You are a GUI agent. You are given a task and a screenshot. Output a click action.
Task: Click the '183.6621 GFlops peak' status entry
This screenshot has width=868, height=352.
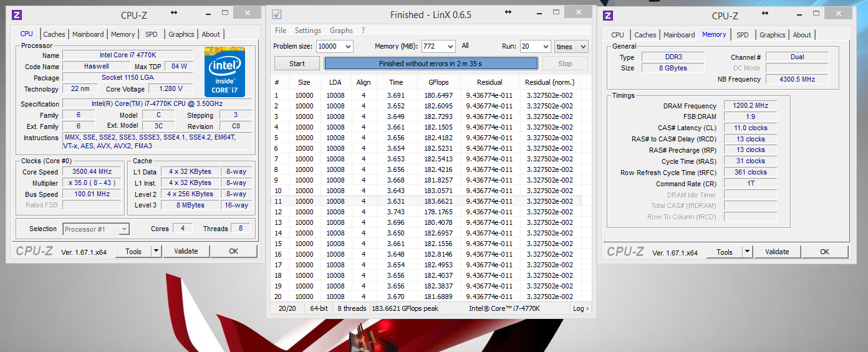(x=405, y=308)
